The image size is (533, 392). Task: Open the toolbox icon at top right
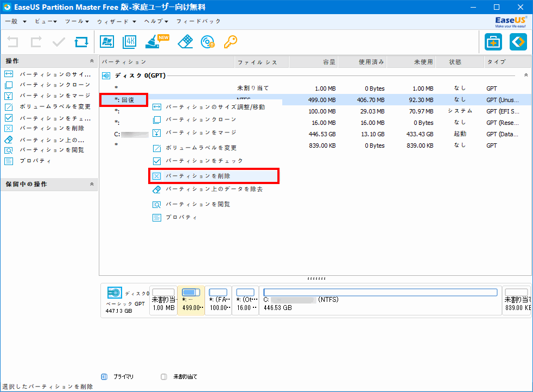(494, 42)
